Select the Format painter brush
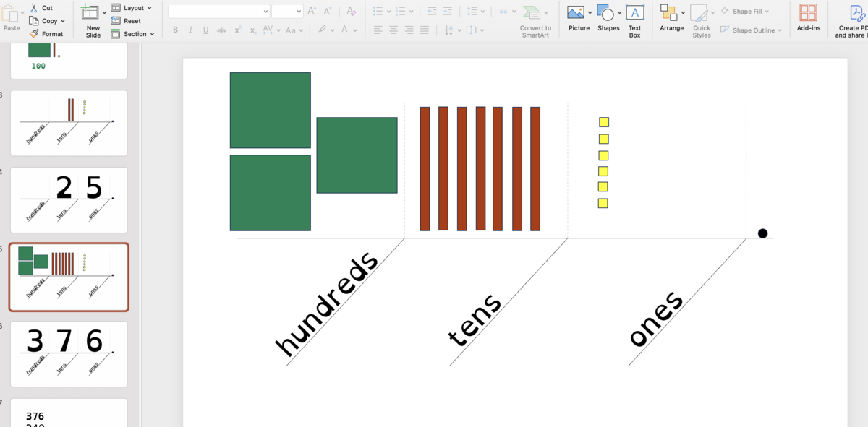Image resolution: width=868 pixels, height=427 pixels. point(46,34)
